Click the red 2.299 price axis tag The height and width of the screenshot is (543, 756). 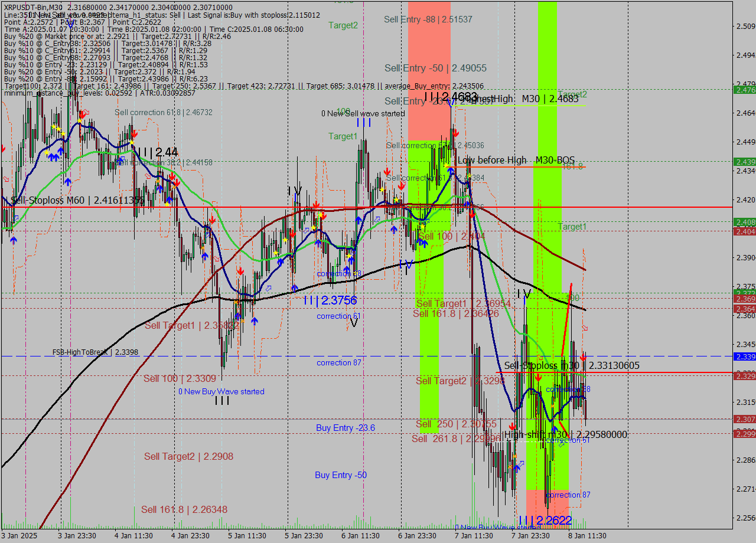[x=744, y=434]
